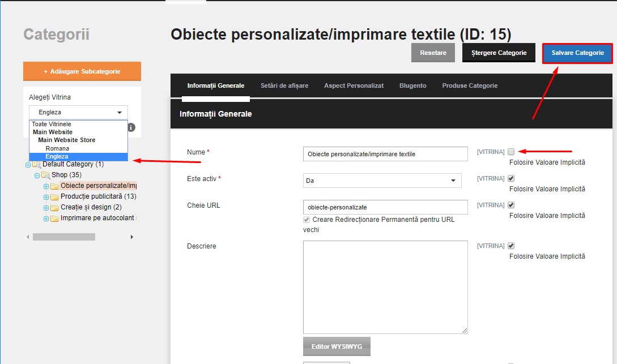Click the tree scrollbar right arrow
Screen dimensions: 617x364
[x=132, y=237]
